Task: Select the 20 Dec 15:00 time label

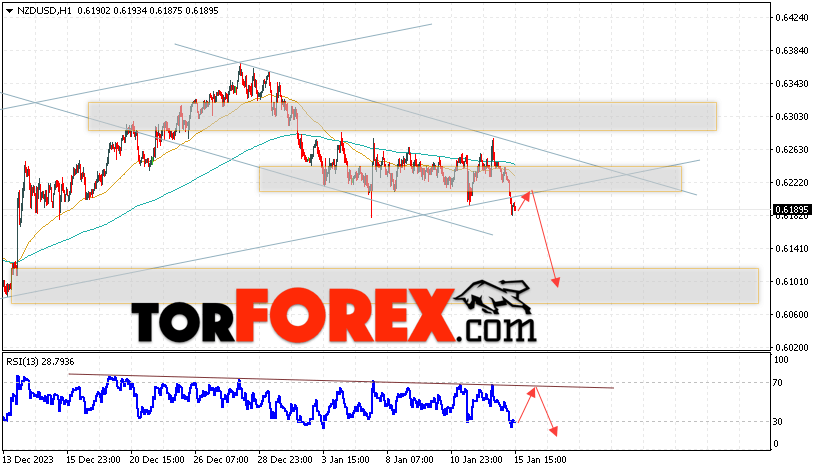Action: [157, 460]
